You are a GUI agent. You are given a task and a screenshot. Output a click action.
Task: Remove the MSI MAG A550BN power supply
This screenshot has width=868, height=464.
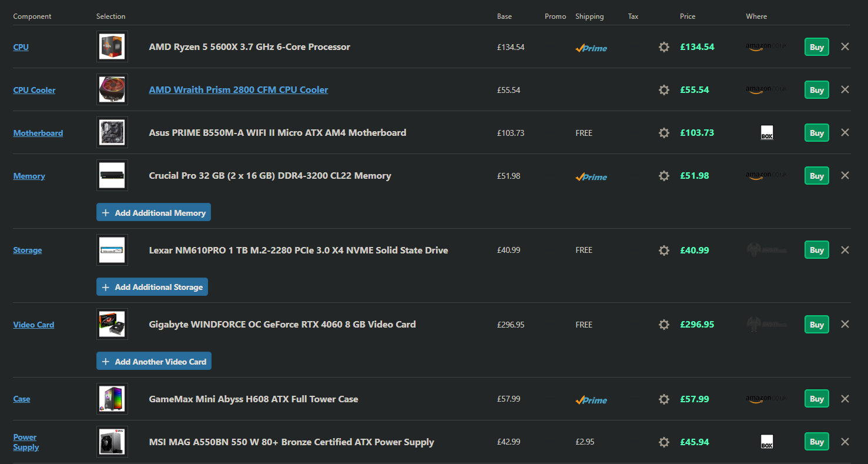pos(845,442)
